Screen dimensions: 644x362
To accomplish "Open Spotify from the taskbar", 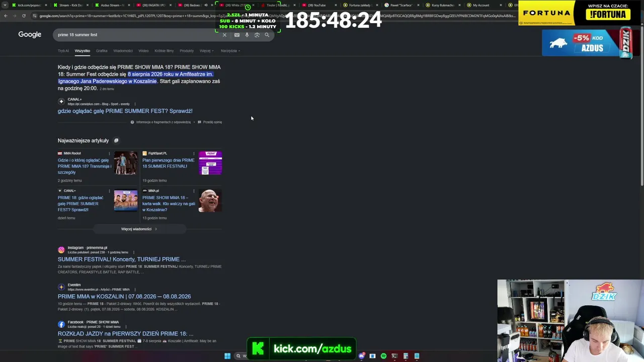I will (383, 356).
